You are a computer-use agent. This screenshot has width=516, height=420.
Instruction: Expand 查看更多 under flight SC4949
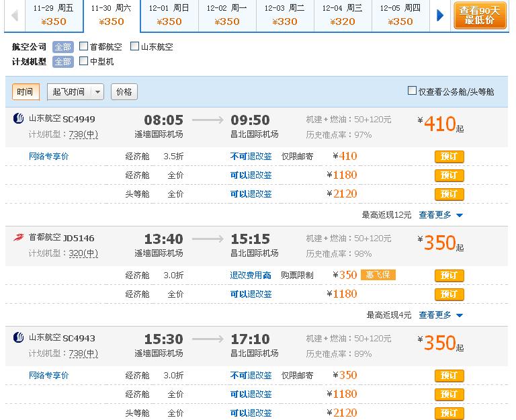(x=441, y=215)
